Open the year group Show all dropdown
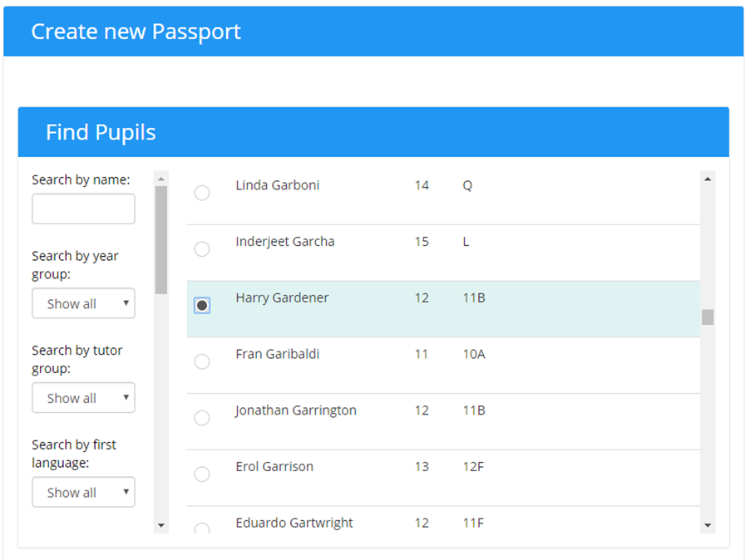The height and width of the screenshot is (560, 750). click(x=83, y=303)
